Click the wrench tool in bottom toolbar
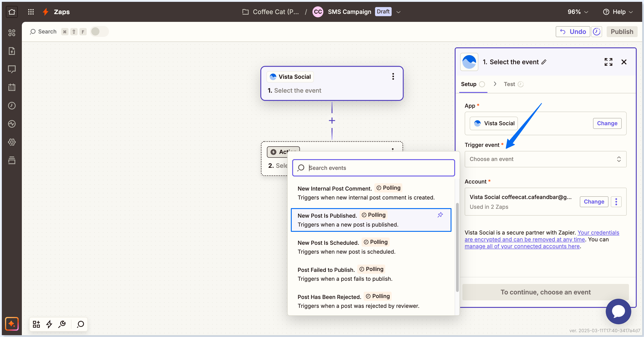 62,324
